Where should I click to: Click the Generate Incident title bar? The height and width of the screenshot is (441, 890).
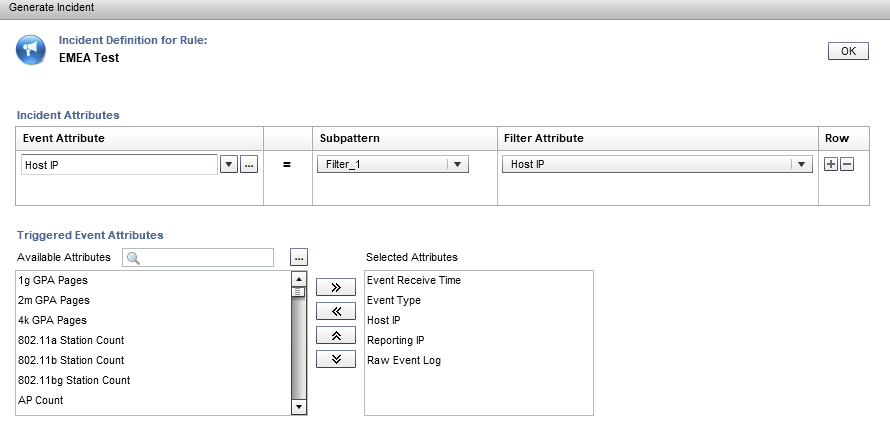coord(445,9)
